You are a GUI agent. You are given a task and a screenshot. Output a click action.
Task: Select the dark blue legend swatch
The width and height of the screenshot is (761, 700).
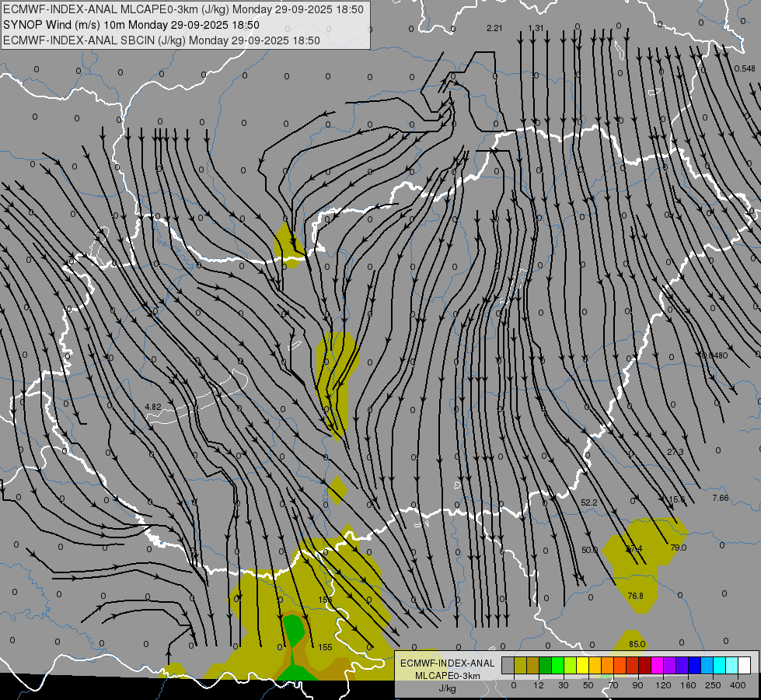(694, 665)
